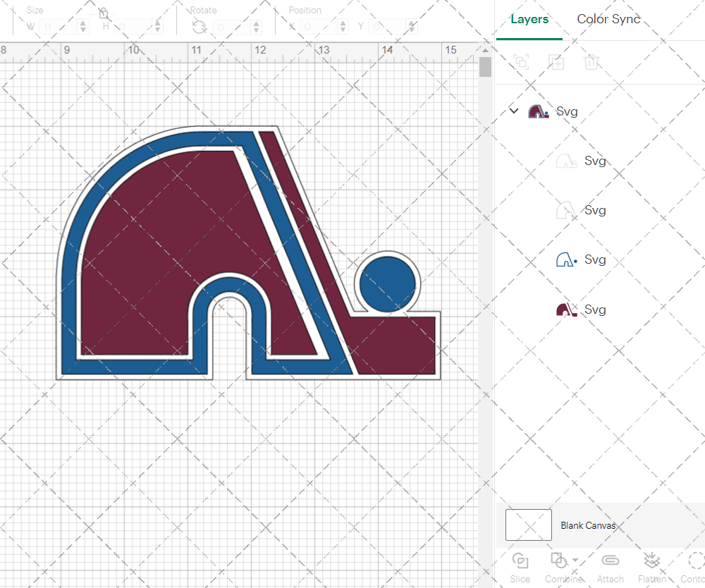Select the blue puck circle in the design

[x=387, y=285]
